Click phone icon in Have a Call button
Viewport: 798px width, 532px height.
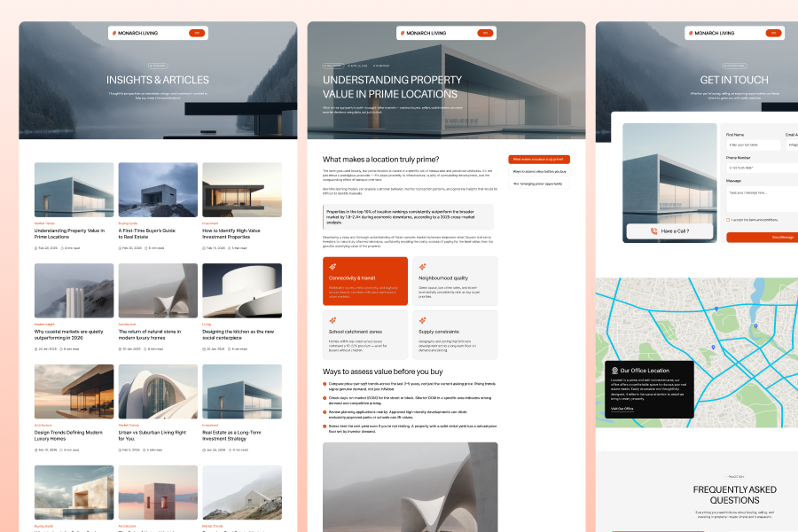coord(654,231)
